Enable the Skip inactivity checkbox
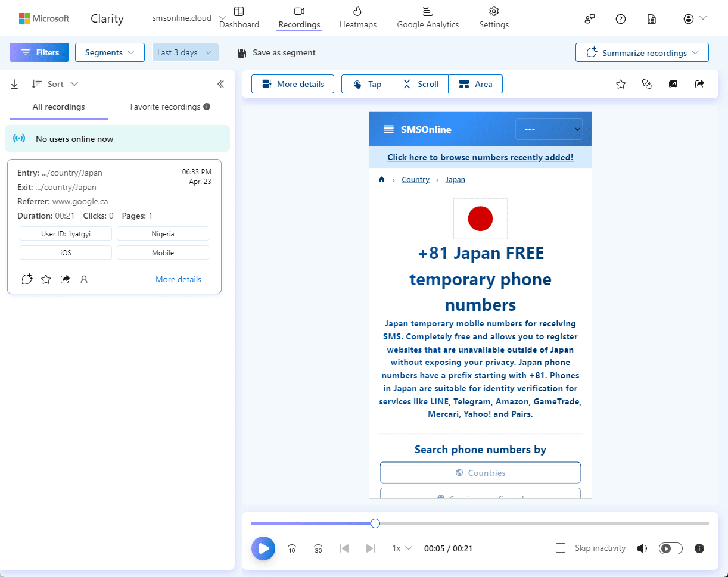The width and height of the screenshot is (728, 577). [561, 548]
